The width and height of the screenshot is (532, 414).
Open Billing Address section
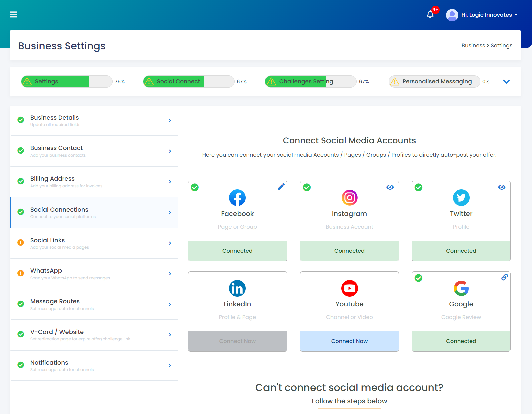pos(94,182)
